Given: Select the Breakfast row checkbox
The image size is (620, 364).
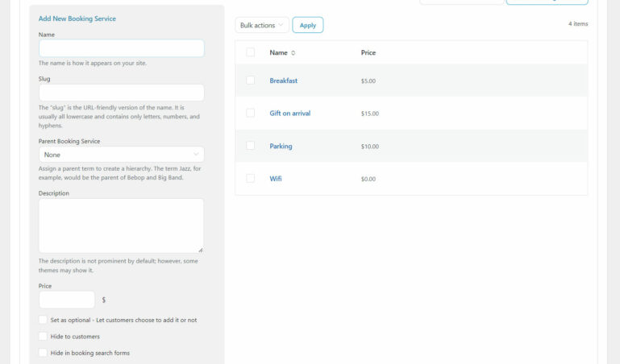Looking at the screenshot, I should tap(250, 81).
